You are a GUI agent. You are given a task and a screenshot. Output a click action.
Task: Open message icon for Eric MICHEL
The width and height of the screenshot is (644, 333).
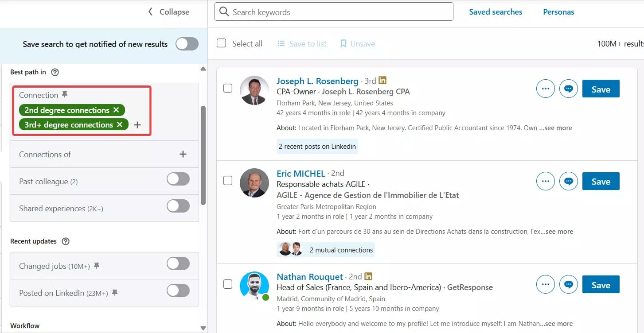[569, 181]
